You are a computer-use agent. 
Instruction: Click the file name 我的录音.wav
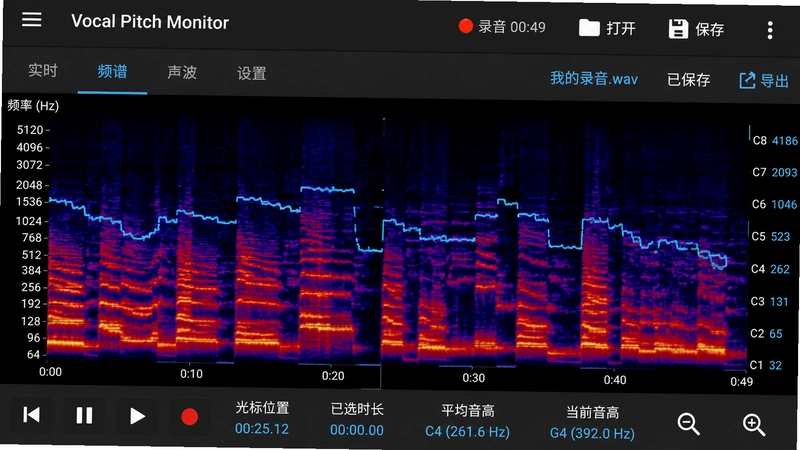point(594,79)
